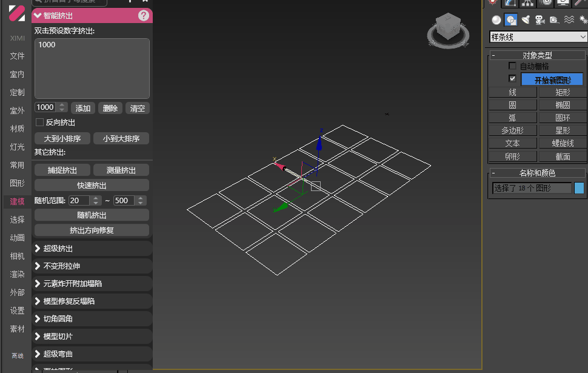Open the help for 智能挤出
The width and height of the screenshot is (588, 373).
pyautogui.click(x=143, y=15)
